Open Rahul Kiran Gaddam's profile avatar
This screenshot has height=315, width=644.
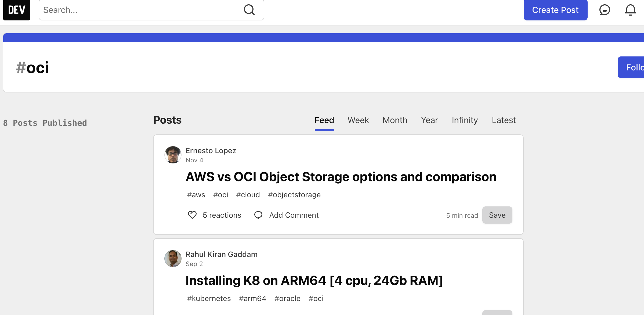click(173, 258)
